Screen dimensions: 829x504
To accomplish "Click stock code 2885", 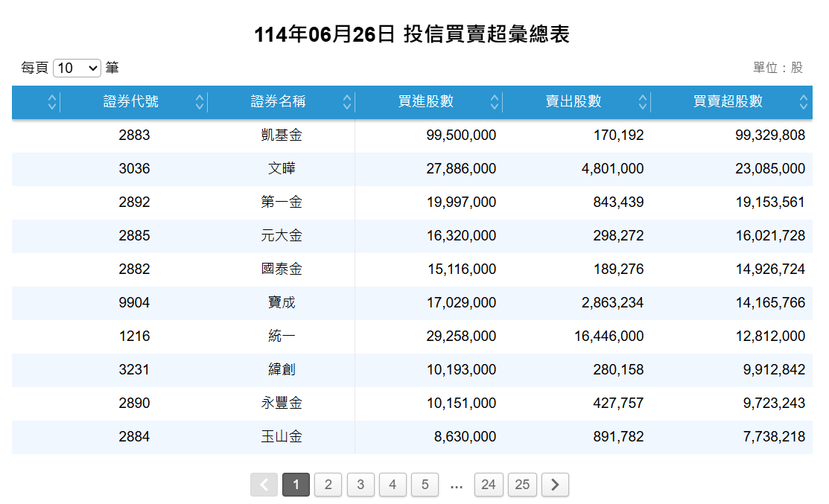I will pos(134,236).
